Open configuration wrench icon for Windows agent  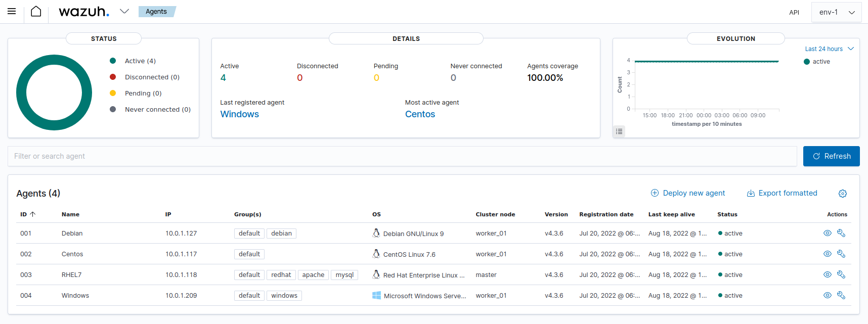point(841,295)
